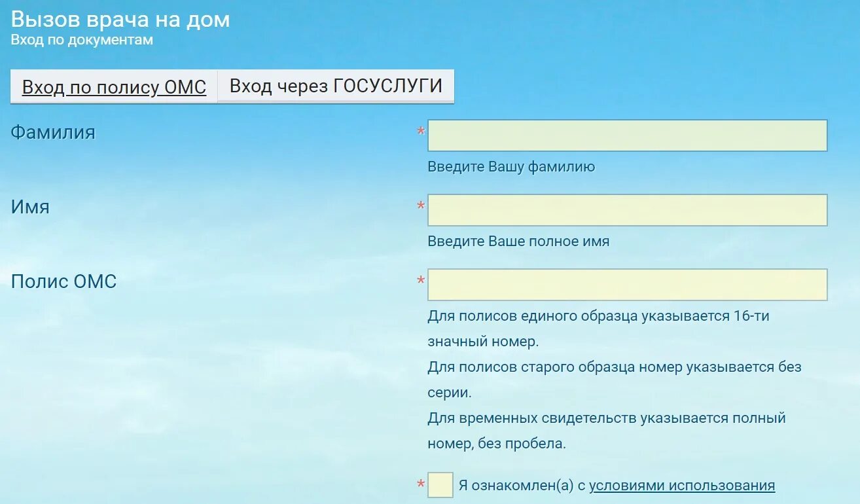
Task: Click into the Имя input field
Action: [628, 210]
